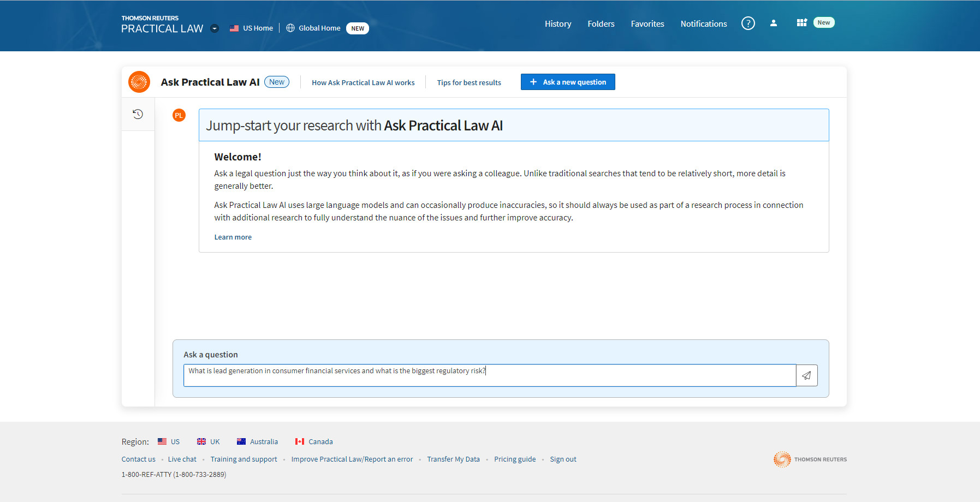Open the History menu
This screenshot has height=502, width=980.
click(x=558, y=23)
